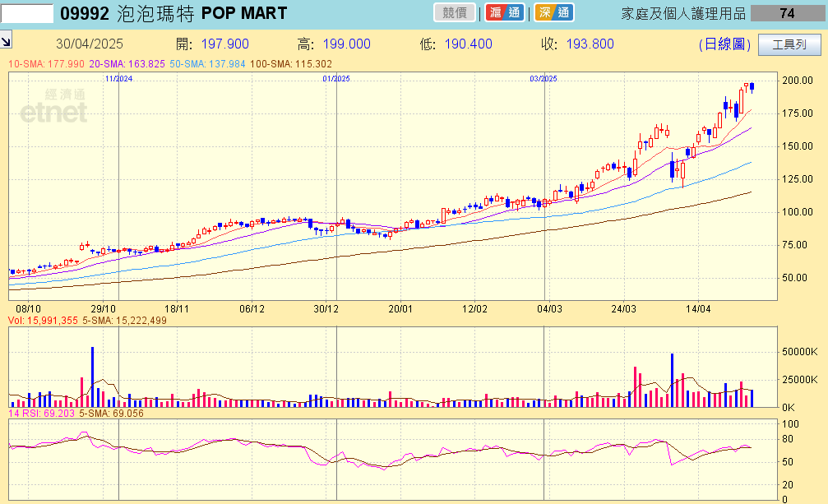Screen dimensions: 828x504
Task: Click the 0K volume axis label
Action: coord(789,408)
